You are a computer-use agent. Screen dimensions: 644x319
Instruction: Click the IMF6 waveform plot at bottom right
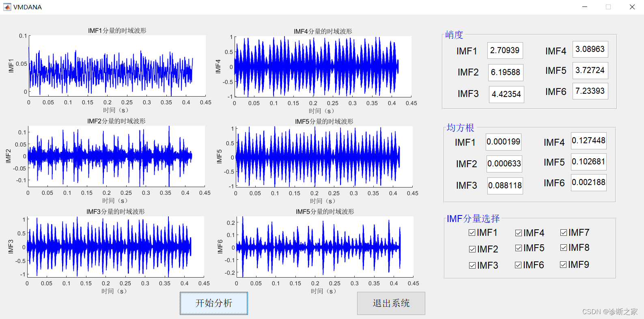click(325, 247)
